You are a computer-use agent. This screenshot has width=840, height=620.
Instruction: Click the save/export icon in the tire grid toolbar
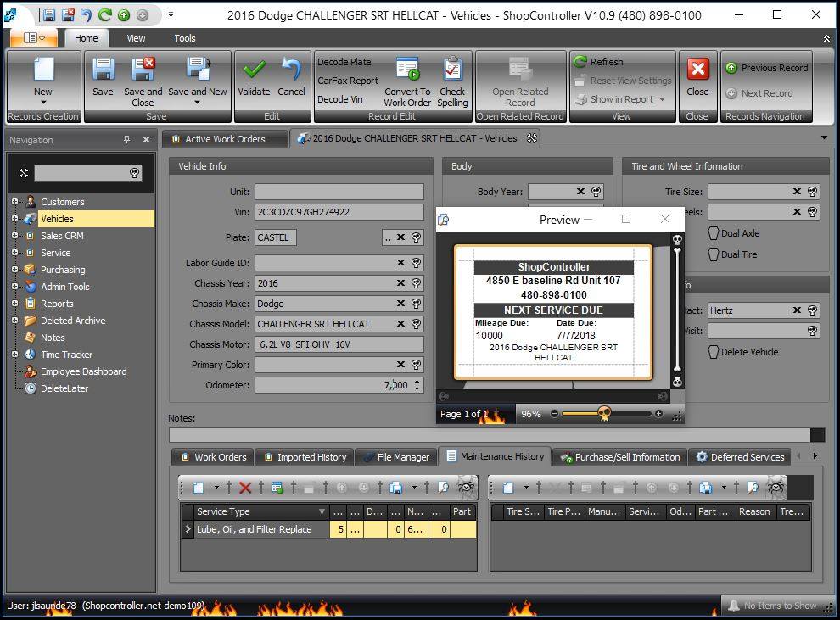[706, 487]
